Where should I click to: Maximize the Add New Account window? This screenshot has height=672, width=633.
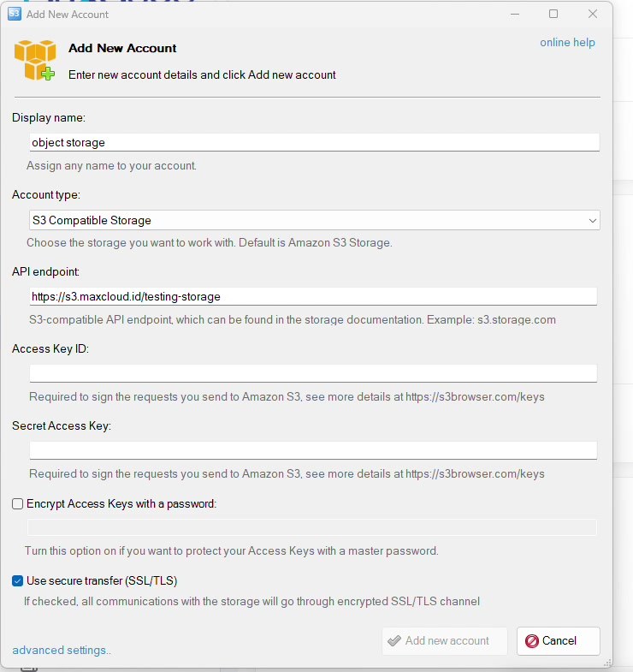point(553,14)
